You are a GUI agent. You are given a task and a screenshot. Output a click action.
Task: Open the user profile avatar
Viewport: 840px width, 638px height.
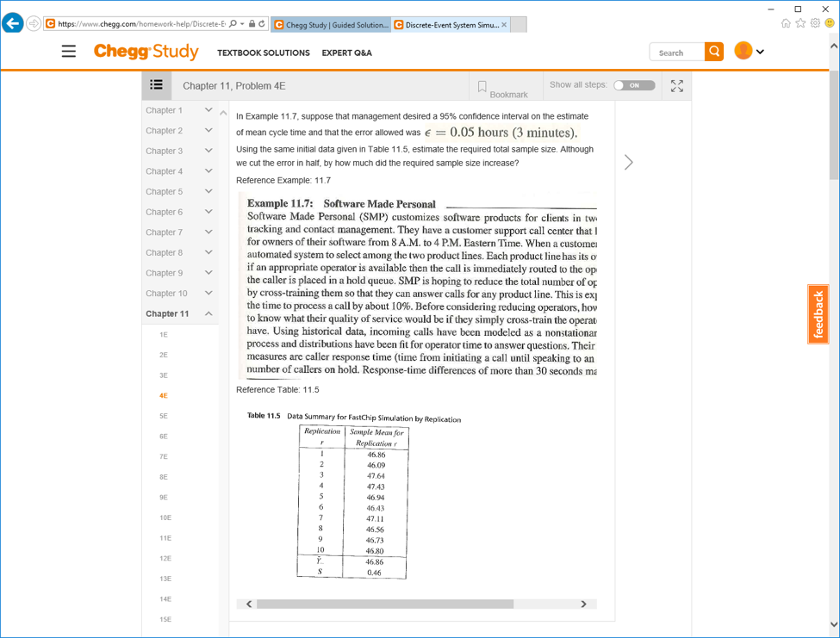743,51
